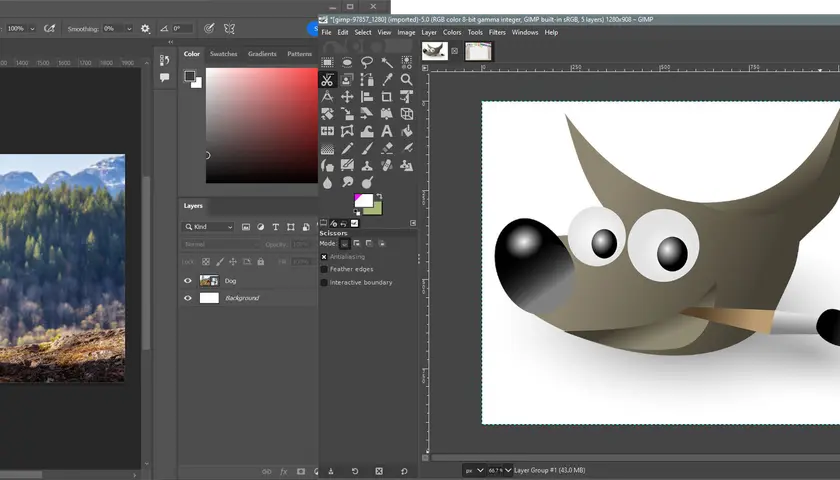Switch to the Patterns tab in Photoshop
Screen dimensions: 840x480
click(x=299, y=54)
